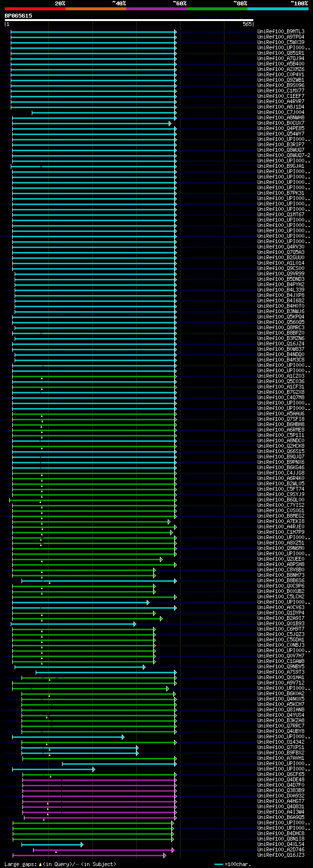
Task: Click the UniRef100_A7S9T3 label
Action: tap(281, 672)
